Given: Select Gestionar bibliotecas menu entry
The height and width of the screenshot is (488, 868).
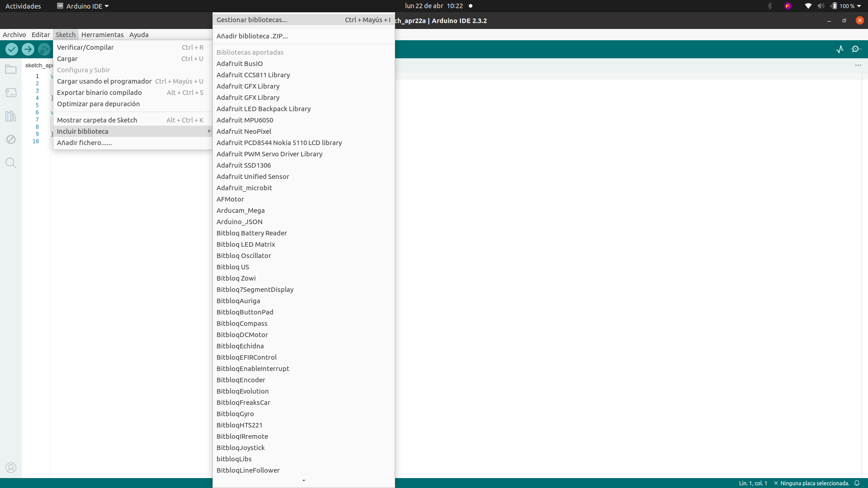Looking at the screenshot, I should [252, 20].
